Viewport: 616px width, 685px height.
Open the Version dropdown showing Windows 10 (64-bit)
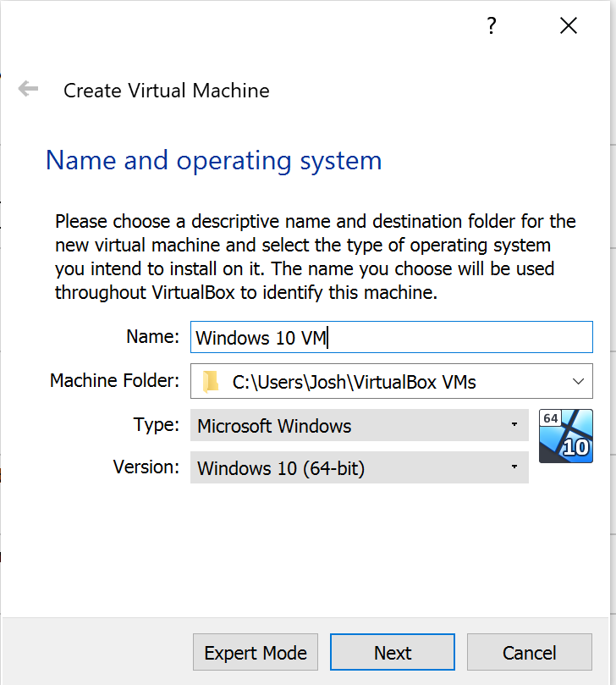pyautogui.click(x=360, y=467)
